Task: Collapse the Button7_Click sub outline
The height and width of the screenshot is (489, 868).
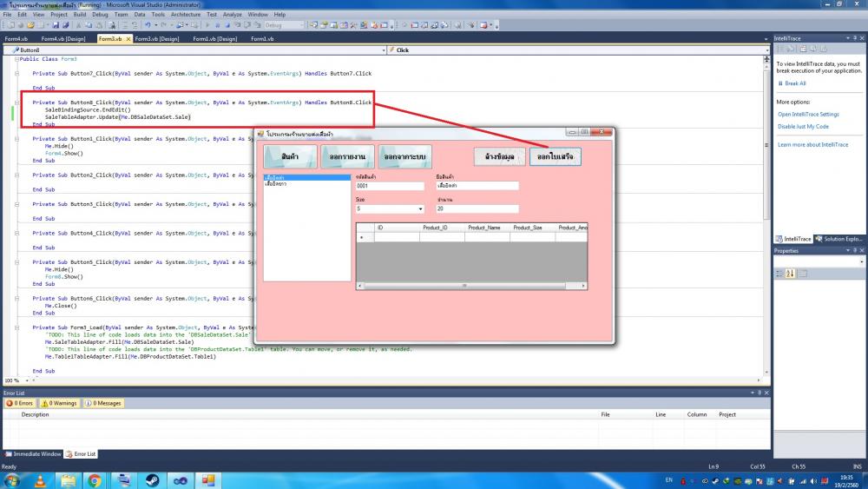Action: pyautogui.click(x=16, y=73)
